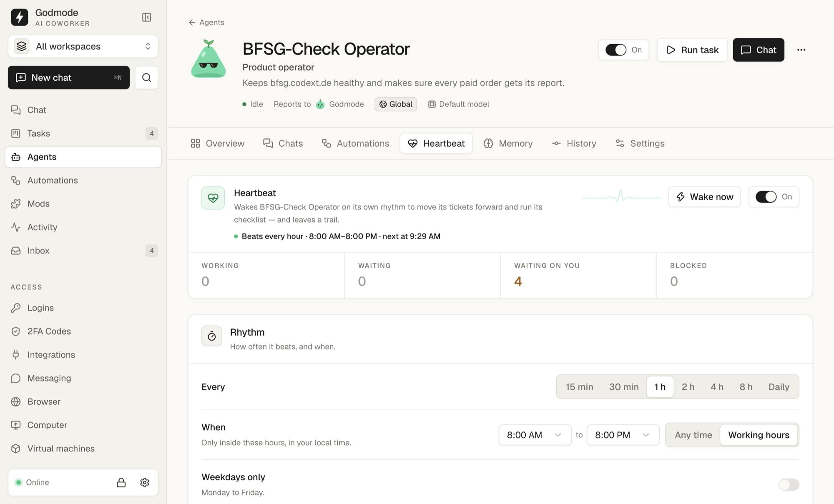Screen dimensions: 834x504
Task: Open search via the magnifier icon
Action: 146,78
